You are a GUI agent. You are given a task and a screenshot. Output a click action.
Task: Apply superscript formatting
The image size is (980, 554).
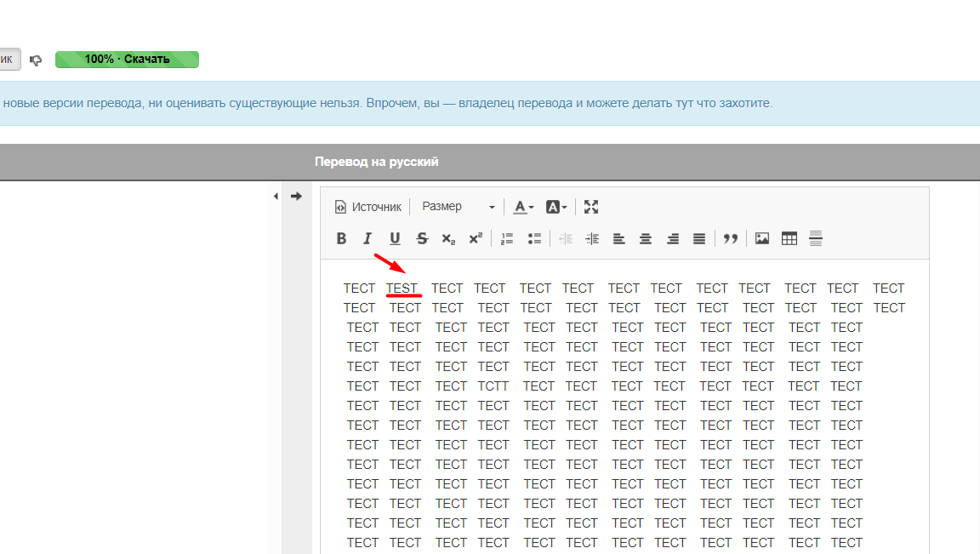tap(476, 238)
